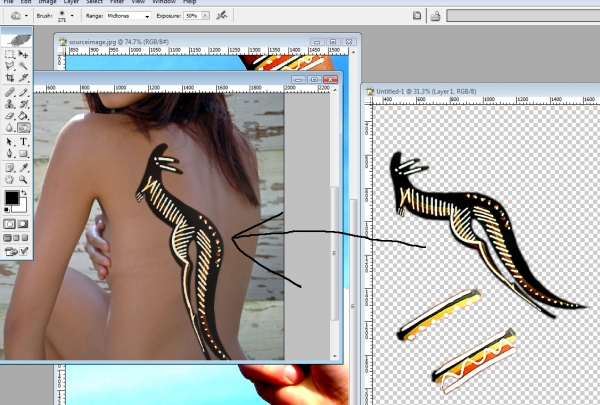Click front image window vertical scrollbar thumb
This screenshot has height=405, width=600.
point(334,253)
